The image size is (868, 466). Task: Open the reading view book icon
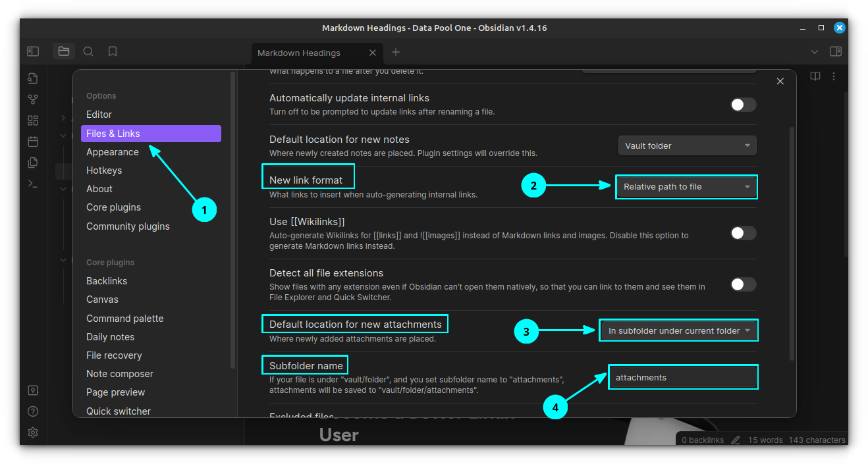[815, 76]
